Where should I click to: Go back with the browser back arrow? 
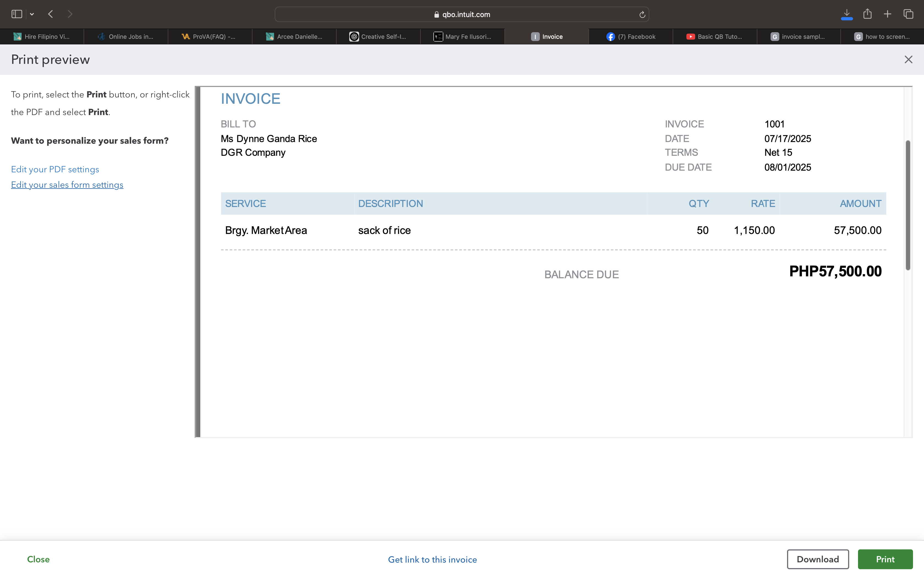click(x=50, y=14)
